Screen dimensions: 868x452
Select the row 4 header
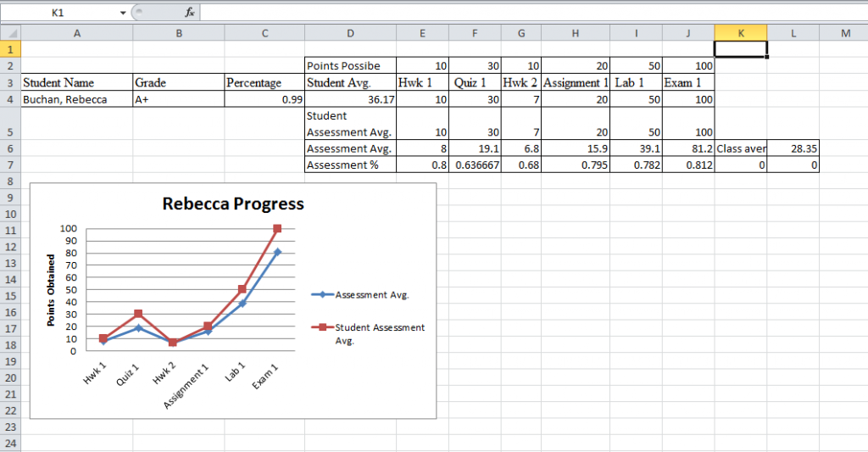[10, 99]
